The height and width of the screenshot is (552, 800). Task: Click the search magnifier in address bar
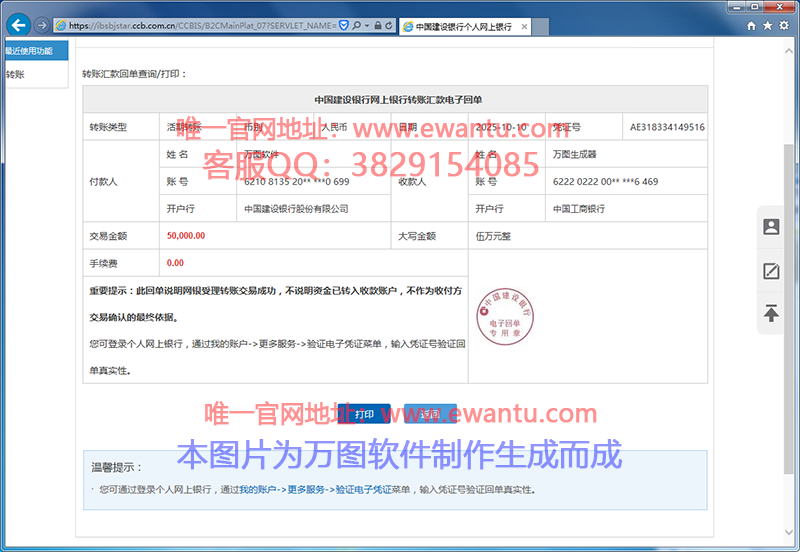point(357,25)
